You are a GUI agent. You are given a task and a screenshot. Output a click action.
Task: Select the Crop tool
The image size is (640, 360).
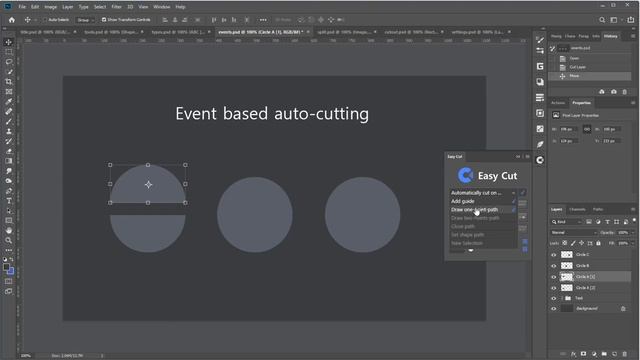pyautogui.click(x=9, y=82)
